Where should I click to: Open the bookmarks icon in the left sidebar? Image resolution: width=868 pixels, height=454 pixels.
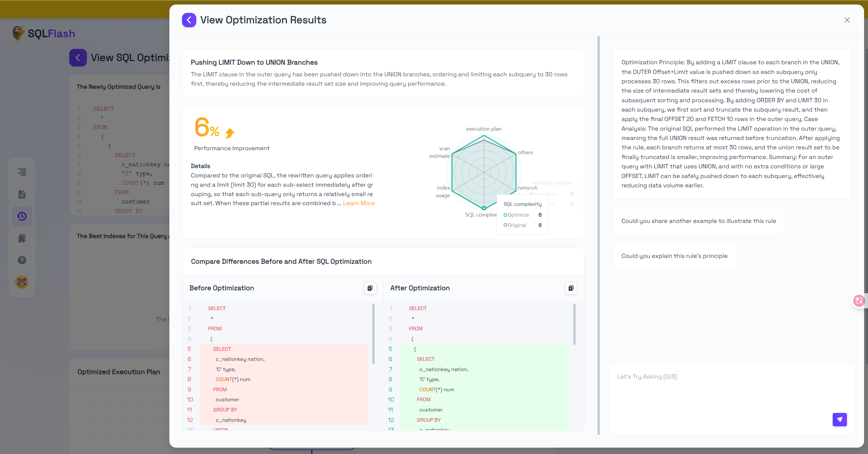[x=22, y=239]
